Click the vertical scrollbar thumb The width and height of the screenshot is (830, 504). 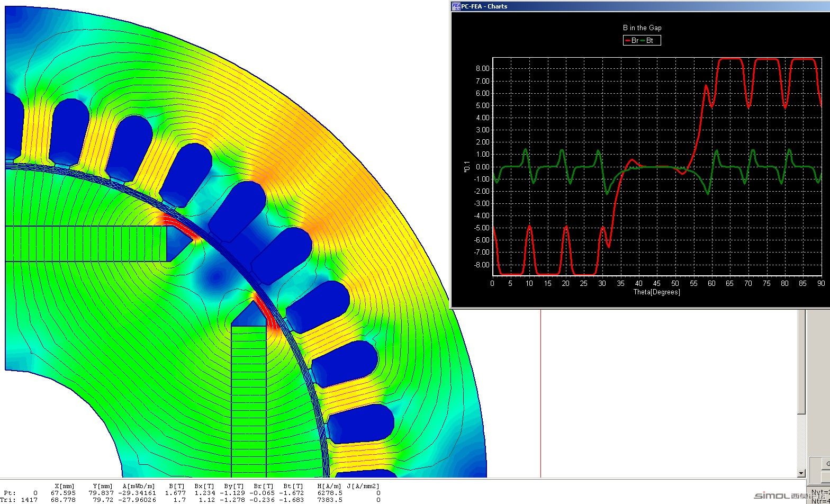[801, 363]
